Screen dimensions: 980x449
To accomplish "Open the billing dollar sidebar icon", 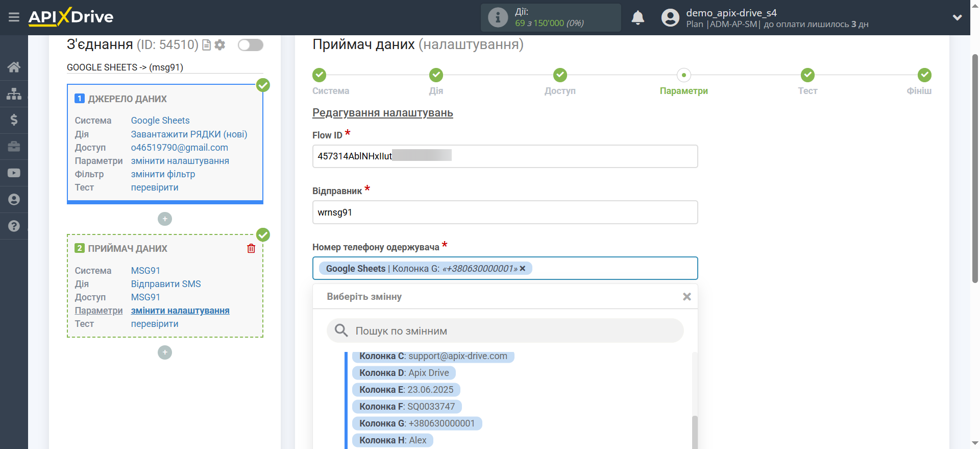I will coord(14,120).
